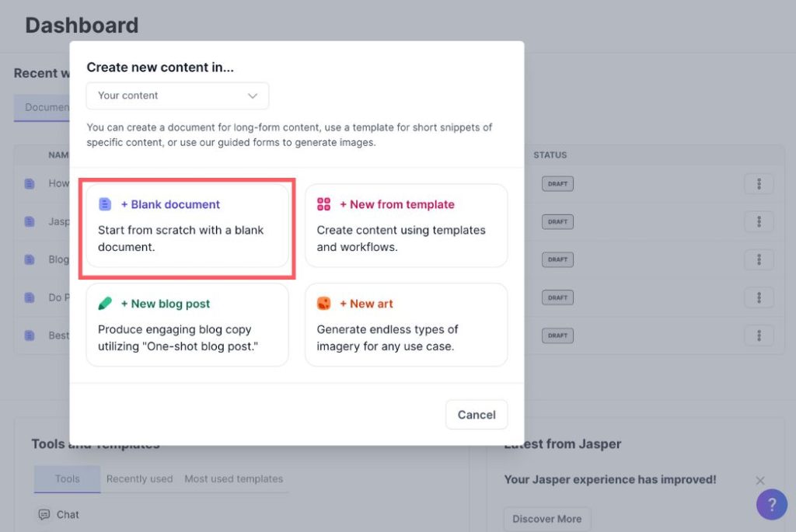This screenshot has width=796, height=532.
Task: Click the New from template grid icon
Action: [326, 204]
